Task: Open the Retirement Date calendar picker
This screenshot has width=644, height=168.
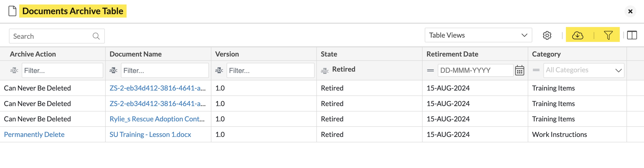Action: pos(519,70)
